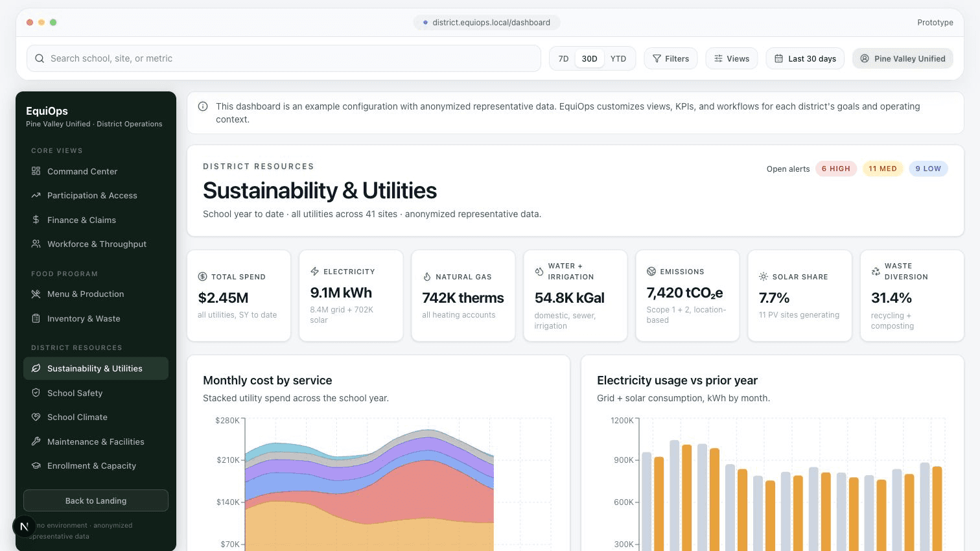The image size is (980, 551).
Task: Click the Sustainability & Utilities leaf icon
Action: [x=36, y=368]
